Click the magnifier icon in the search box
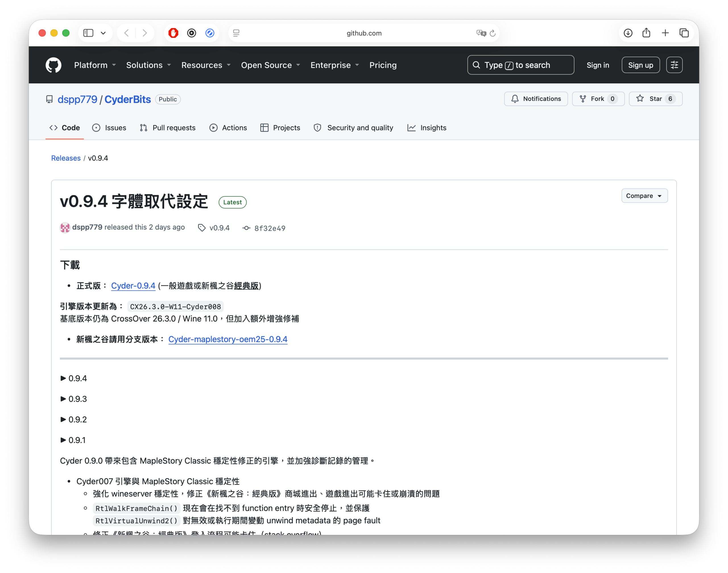 [477, 65]
